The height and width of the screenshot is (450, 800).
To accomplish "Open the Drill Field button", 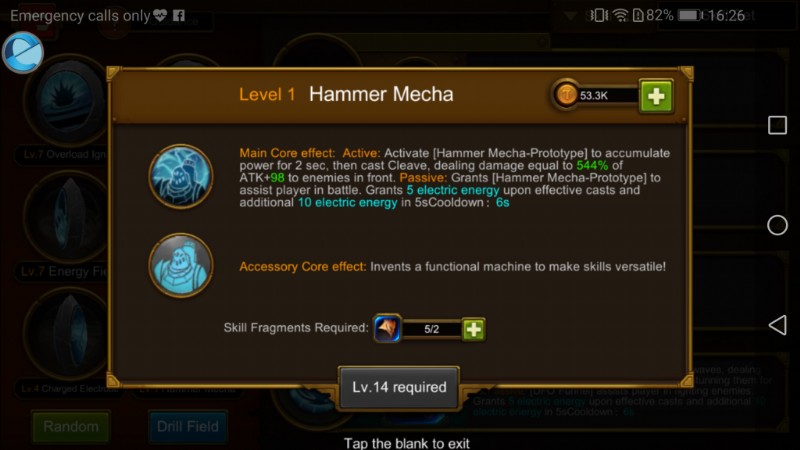I will click(188, 427).
